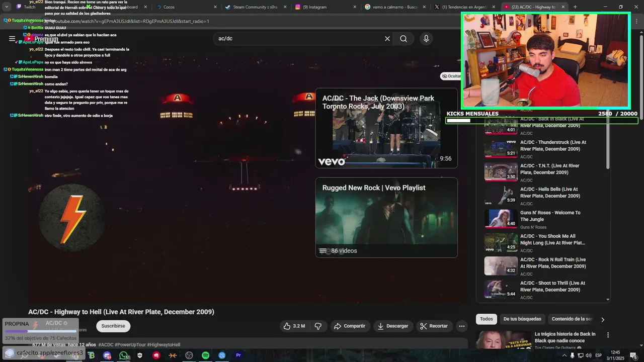Click the microphone tray icon
Screen dimensions: 644x362
[x=573, y=355]
